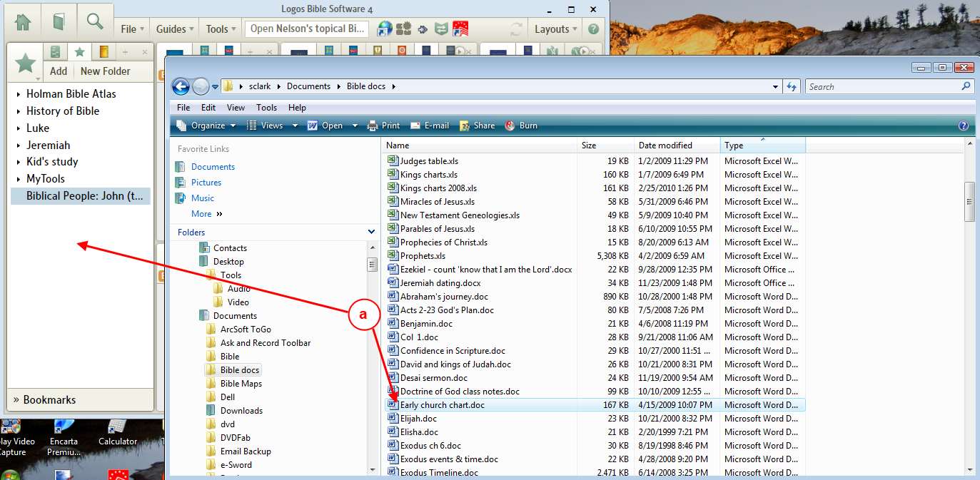Select Jeremiah dating.docx file
This screenshot has height=480, width=980.
(440, 283)
